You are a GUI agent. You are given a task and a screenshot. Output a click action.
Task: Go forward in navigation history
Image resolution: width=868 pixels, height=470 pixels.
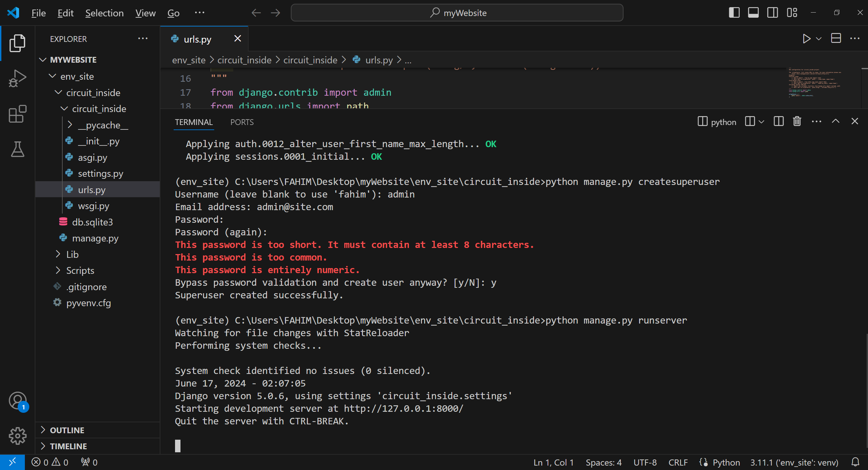[x=275, y=13]
